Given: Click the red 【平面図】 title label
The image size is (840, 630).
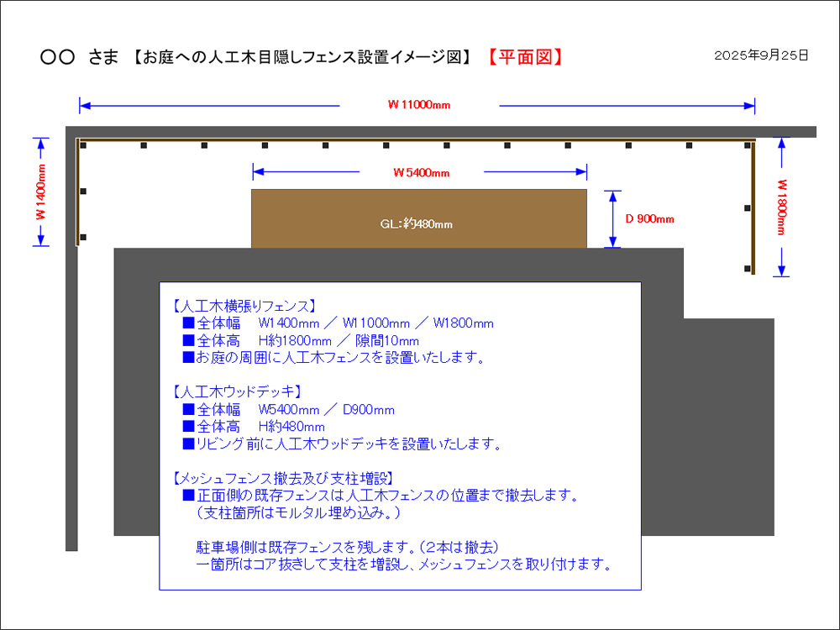Looking at the screenshot, I should (x=524, y=57).
